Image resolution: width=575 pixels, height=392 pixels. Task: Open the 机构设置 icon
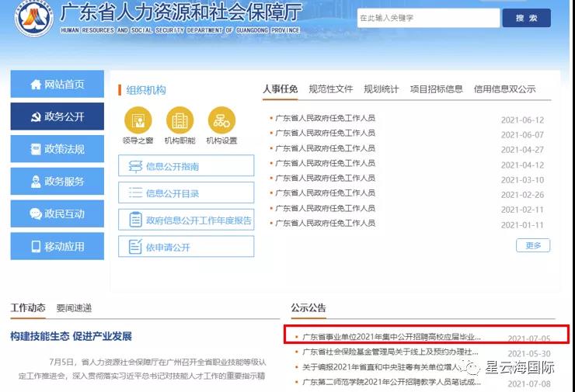click(x=221, y=120)
